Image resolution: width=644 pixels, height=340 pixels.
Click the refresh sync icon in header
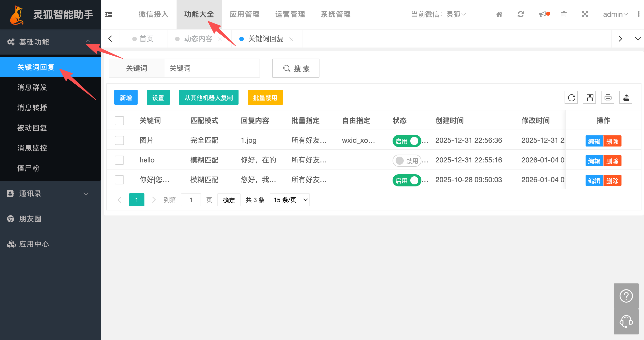pos(521,14)
